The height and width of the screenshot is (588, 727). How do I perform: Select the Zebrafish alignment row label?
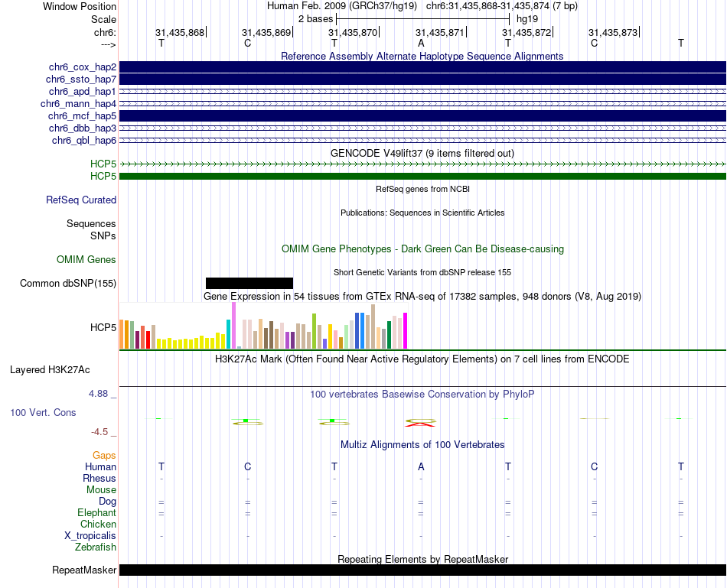[x=96, y=547]
